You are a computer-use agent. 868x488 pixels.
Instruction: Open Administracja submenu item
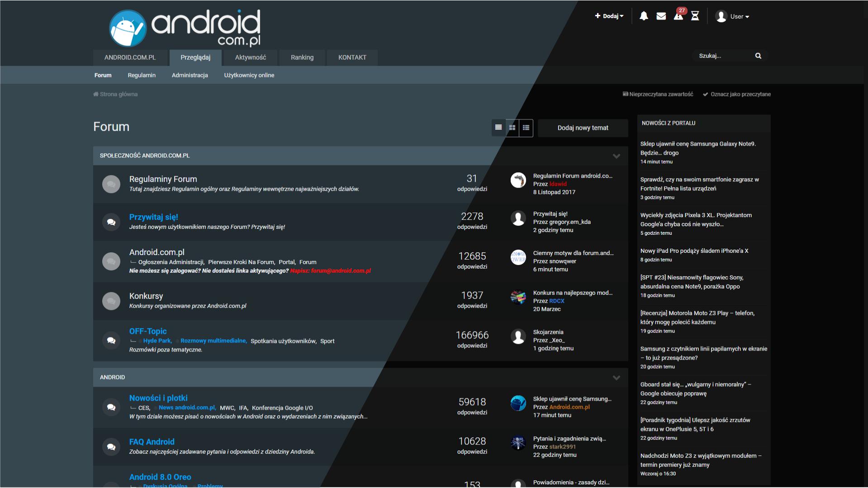(x=190, y=75)
